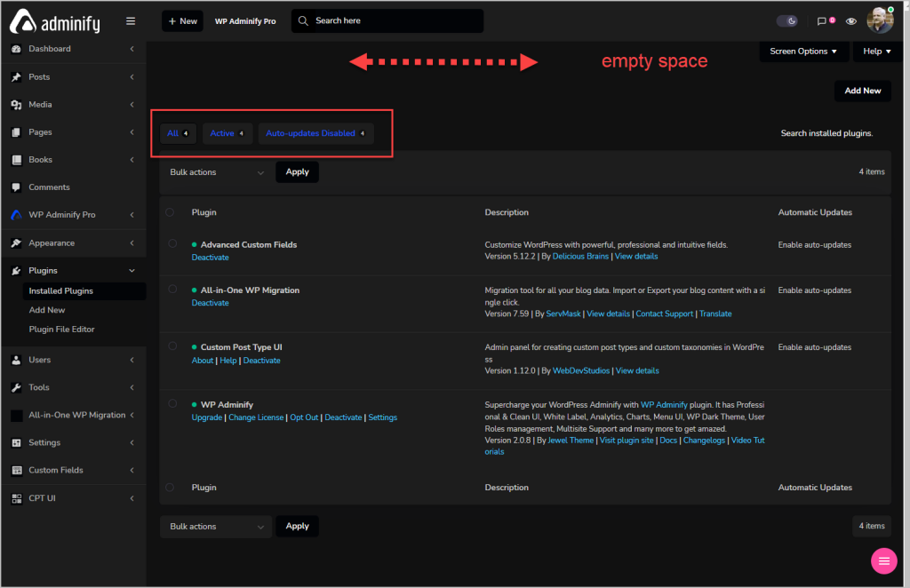This screenshot has height=588, width=910.
Task: Click the Search installed plugins field
Action: click(826, 133)
